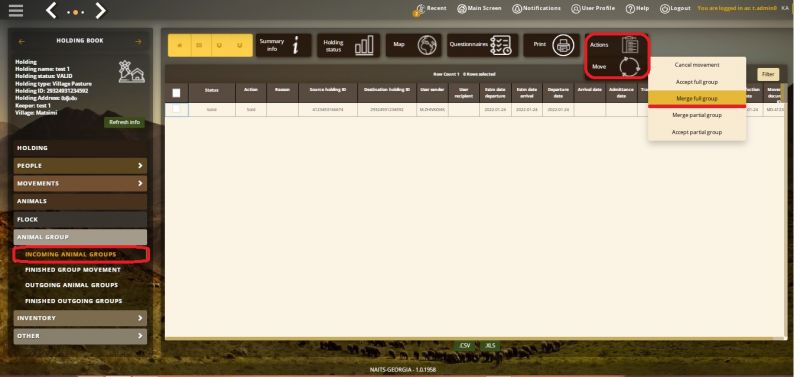Viewport: 800px width, 377px height.
Task: Tick the select-all header checkbox
Action: point(176,93)
